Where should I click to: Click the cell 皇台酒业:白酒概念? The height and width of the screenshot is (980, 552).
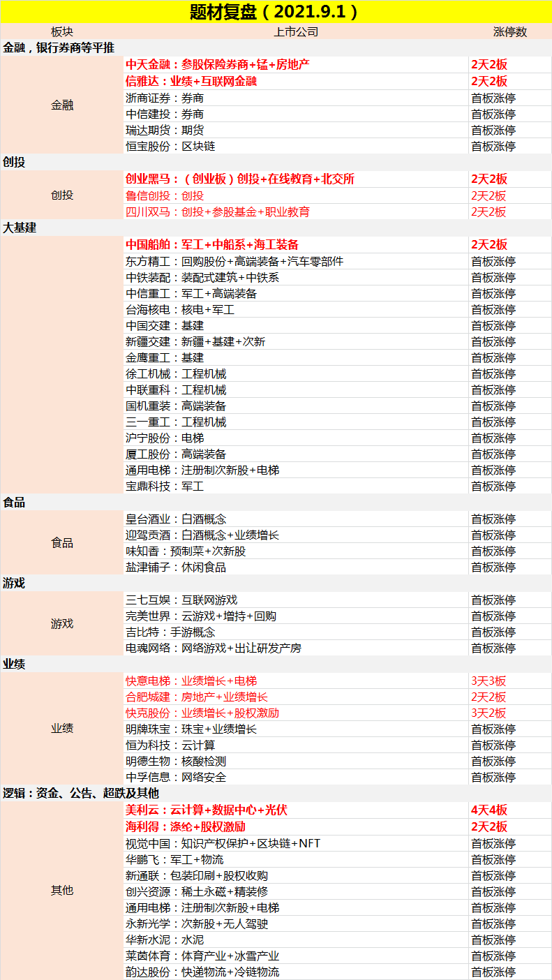[296, 519]
